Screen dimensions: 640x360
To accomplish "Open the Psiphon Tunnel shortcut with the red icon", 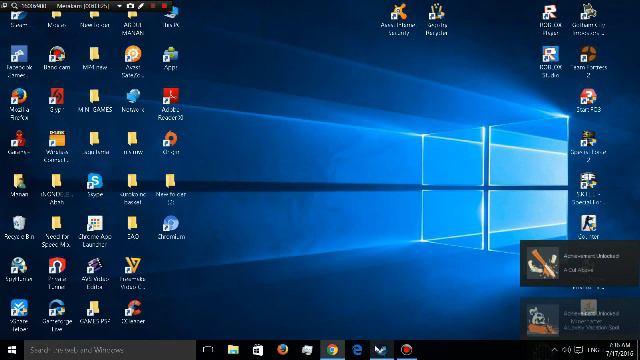I will (x=57, y=273).
